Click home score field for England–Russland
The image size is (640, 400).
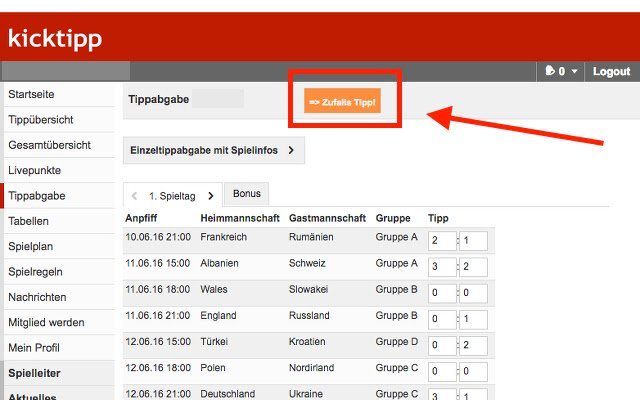coord(442,319)
